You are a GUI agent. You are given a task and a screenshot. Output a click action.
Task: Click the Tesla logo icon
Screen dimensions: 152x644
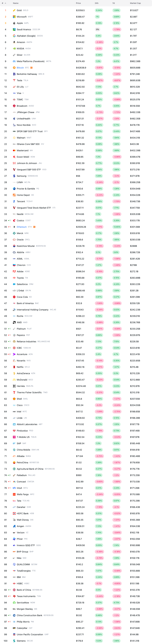14,81
